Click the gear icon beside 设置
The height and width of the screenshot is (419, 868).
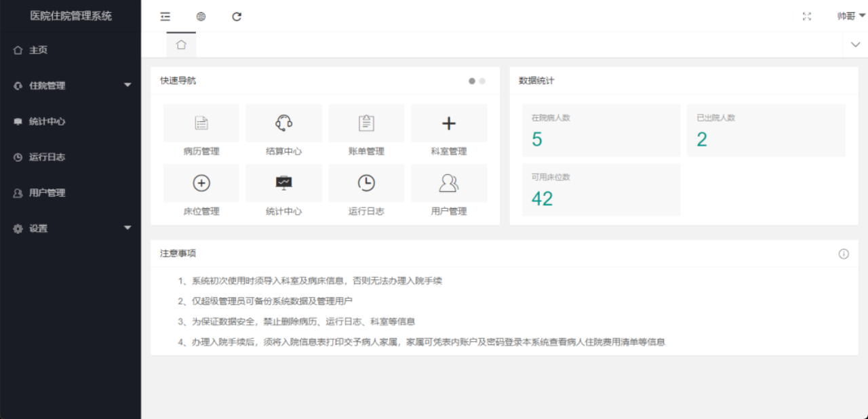pyautogui.click(x=18, y=229)
